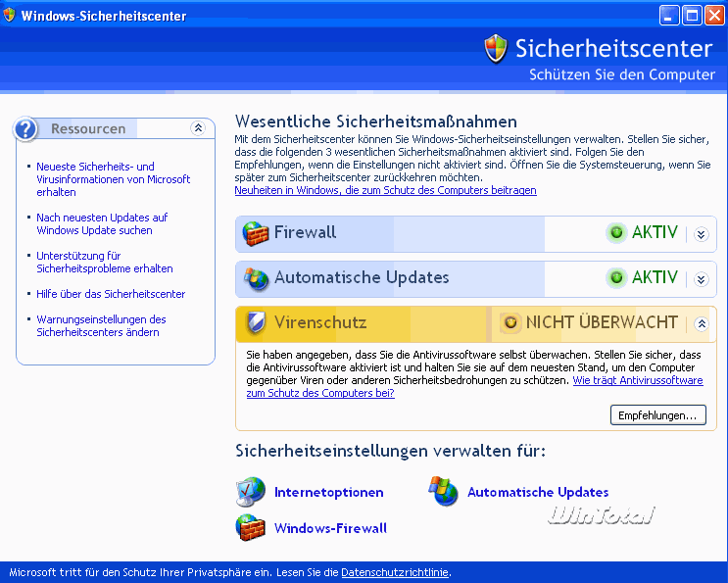Click the yellow NICHT ÜBERWACHT status indicator
This screenshot has width=728, height=583.
click(x=510, y=322)
